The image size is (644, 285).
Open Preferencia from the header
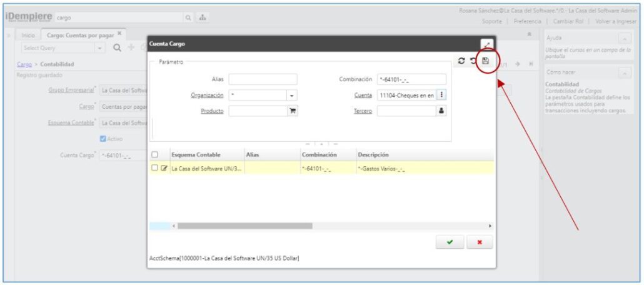point(527,21)
